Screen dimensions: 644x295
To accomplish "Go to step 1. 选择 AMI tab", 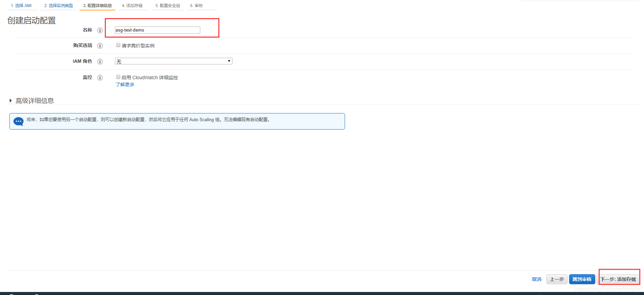I will point(22,6).
